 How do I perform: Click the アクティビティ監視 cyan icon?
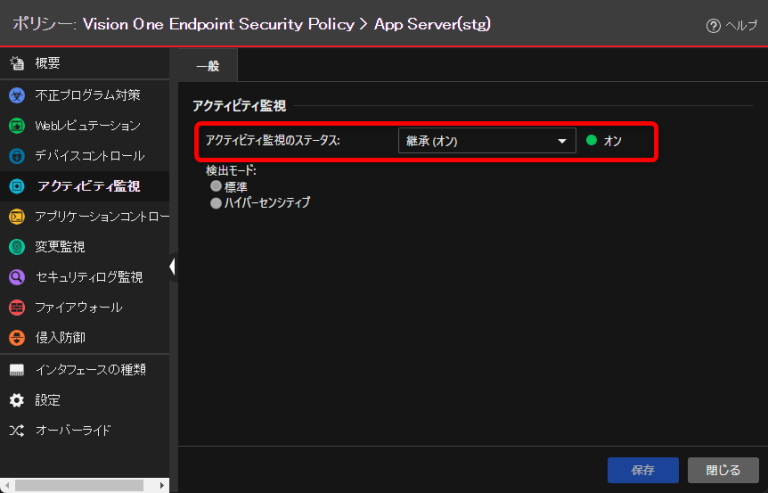point(17,187)
